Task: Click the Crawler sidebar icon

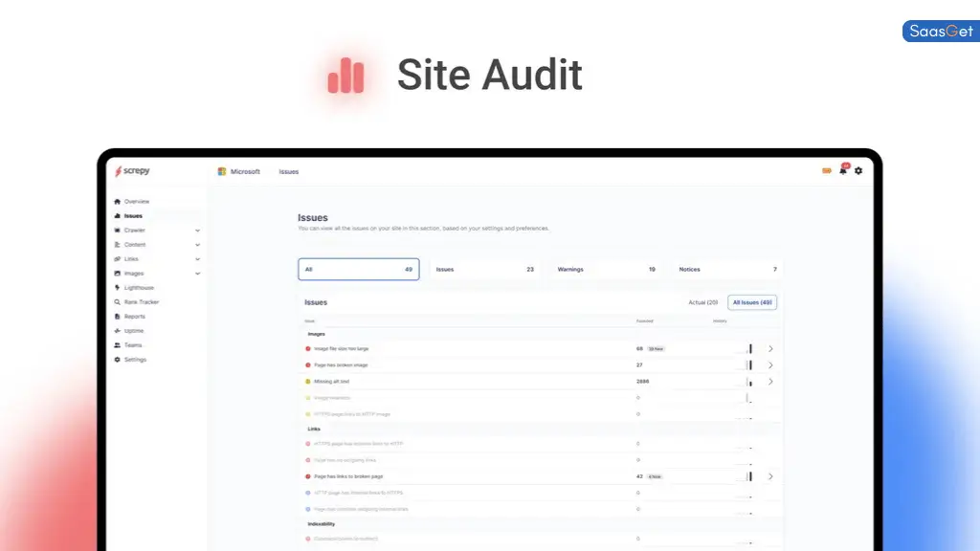Action: tap(117, 230)
